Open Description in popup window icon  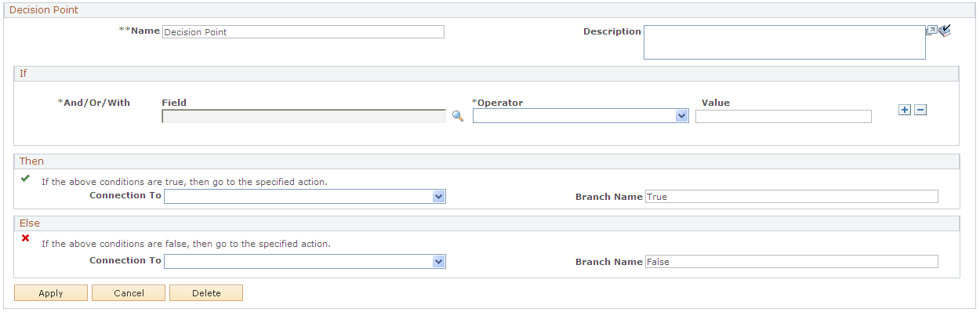coord(931,31)
